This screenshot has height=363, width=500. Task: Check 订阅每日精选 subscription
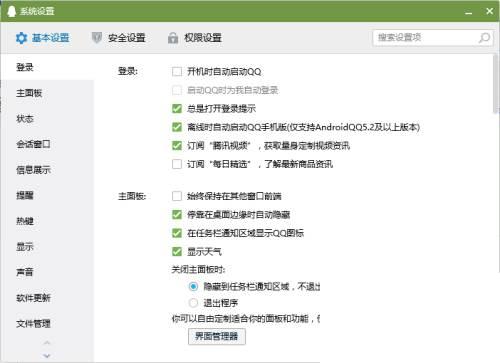coord(177,164)
